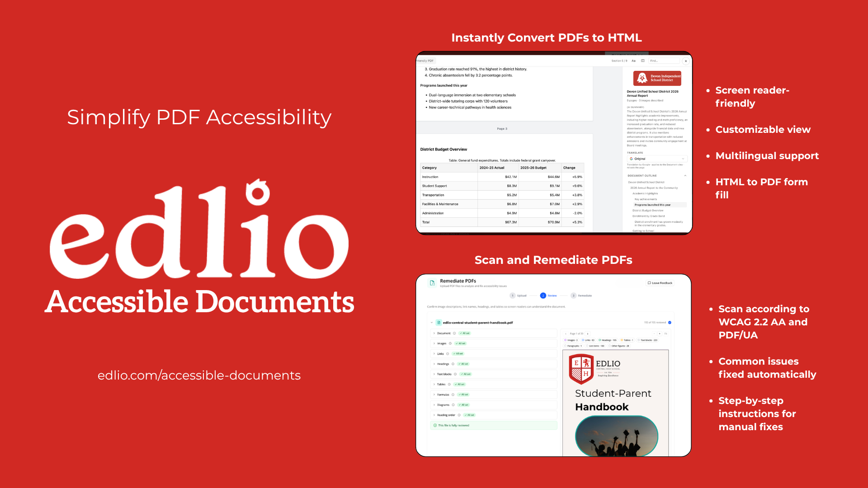Click the Aa text size icon

click(633, 61)
